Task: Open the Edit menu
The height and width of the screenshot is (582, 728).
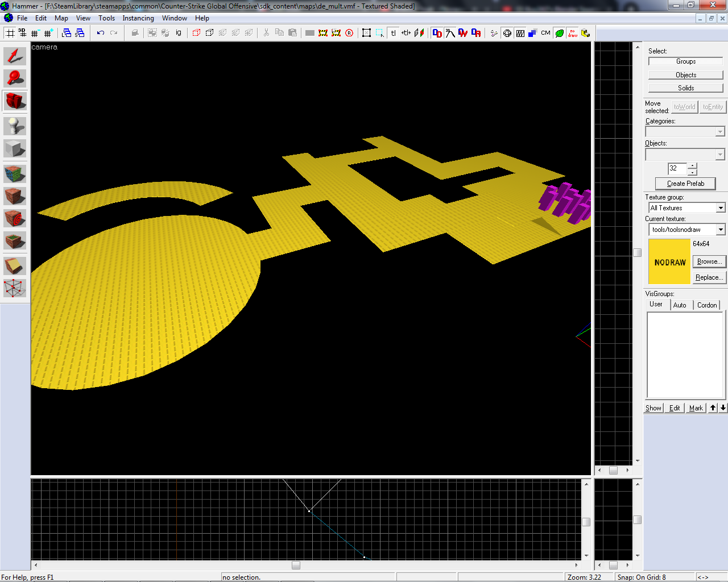Action: coord(41,18)
